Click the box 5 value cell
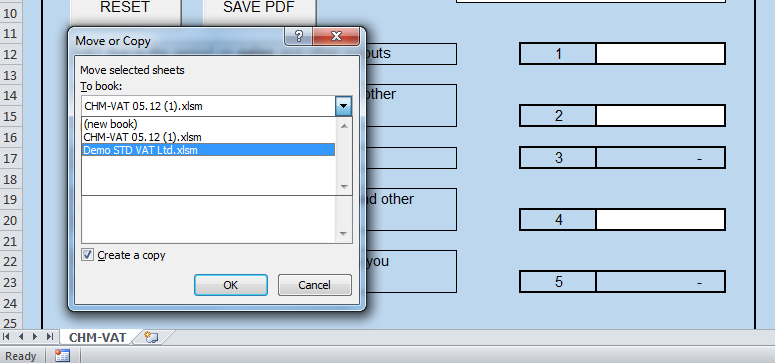 [x=660, y=282]
